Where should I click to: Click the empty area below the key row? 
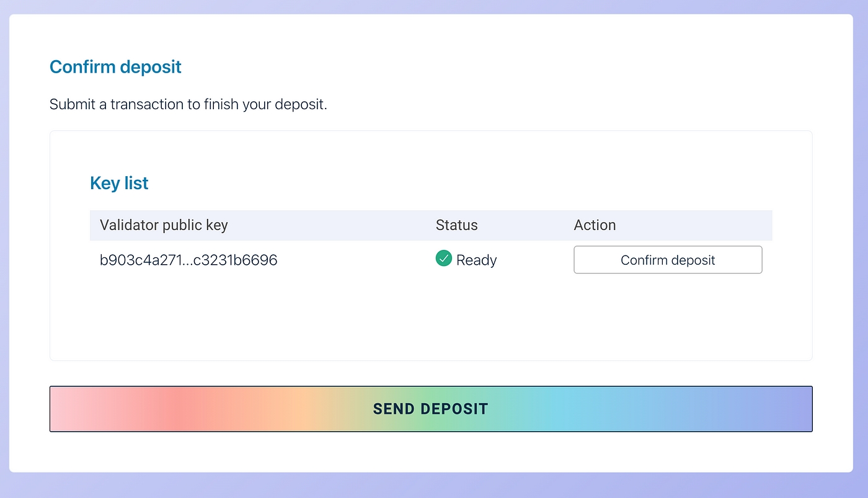(430, 316)
